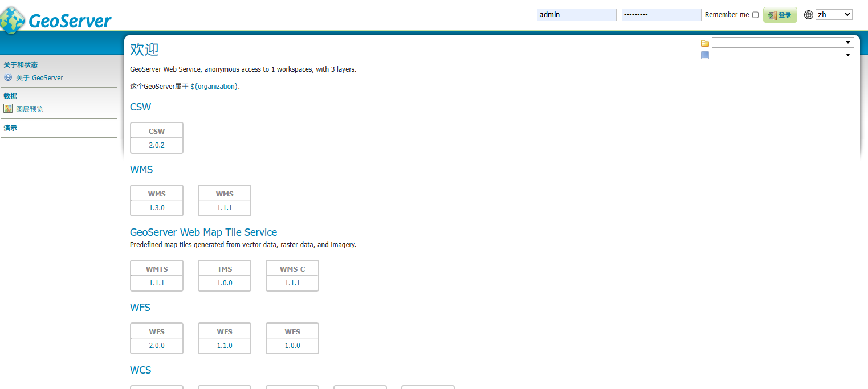The height and width of the screenshot is (389, 868).
Task: Open 图层预览 link
Action: coord(30,109)
